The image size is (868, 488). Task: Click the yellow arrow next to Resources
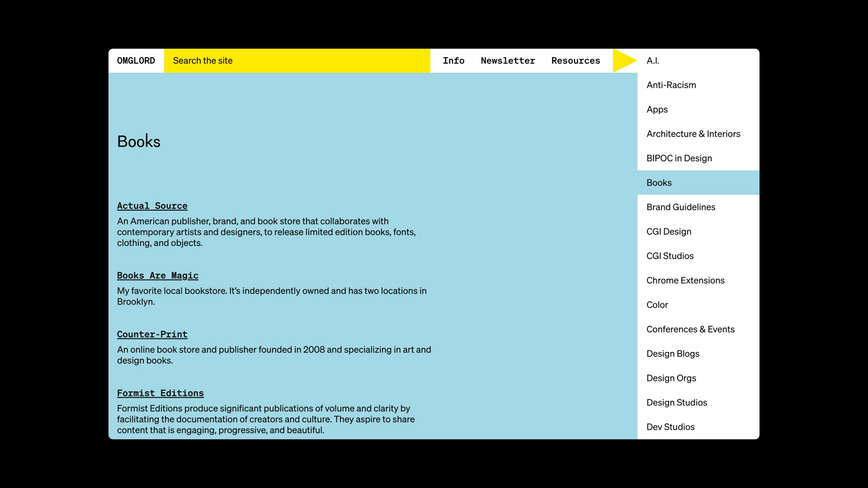(x=625, y=61)
